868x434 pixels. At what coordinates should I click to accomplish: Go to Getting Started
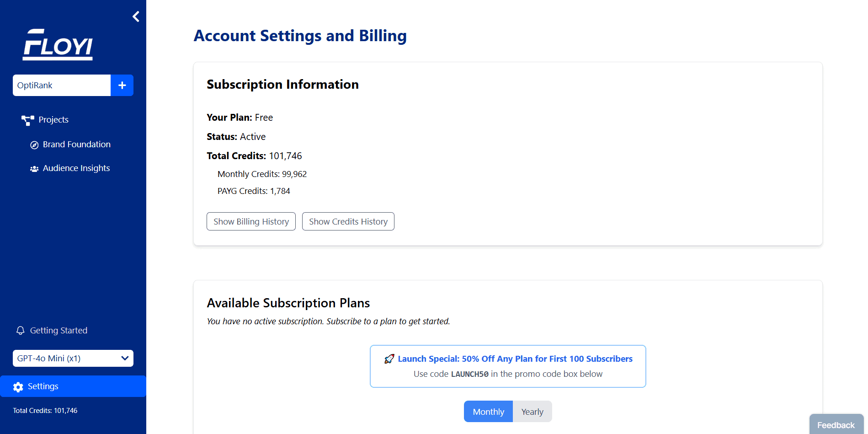click(59, 331)
